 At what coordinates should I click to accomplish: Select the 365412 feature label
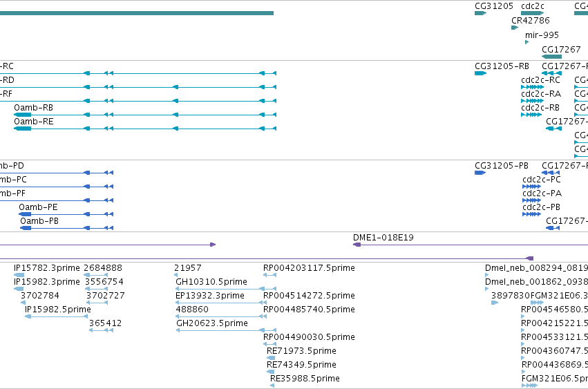pos(106,323)
